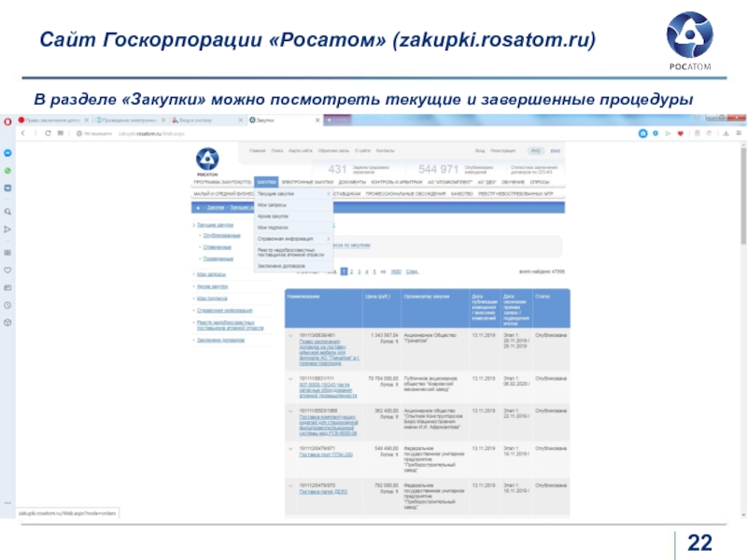
Task: Expand the row chevron for "Поставка папок ДЕЛО"
Action: (290, 485)
